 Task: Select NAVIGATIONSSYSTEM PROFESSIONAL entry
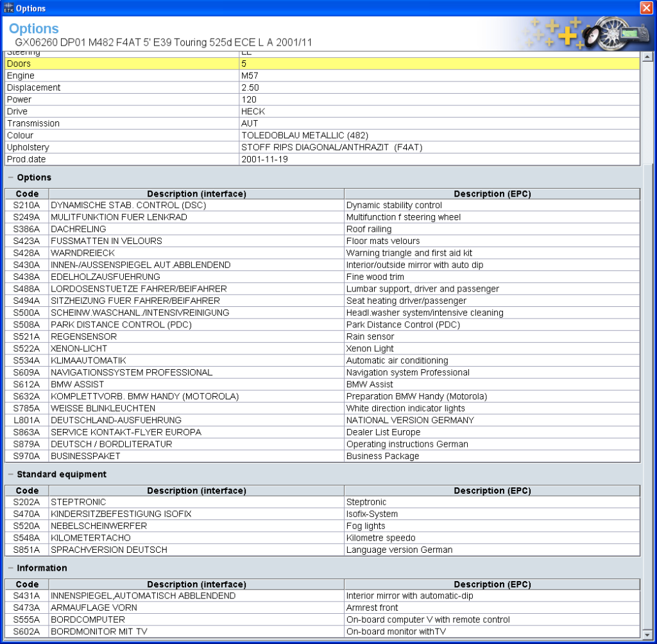(132, 372)
